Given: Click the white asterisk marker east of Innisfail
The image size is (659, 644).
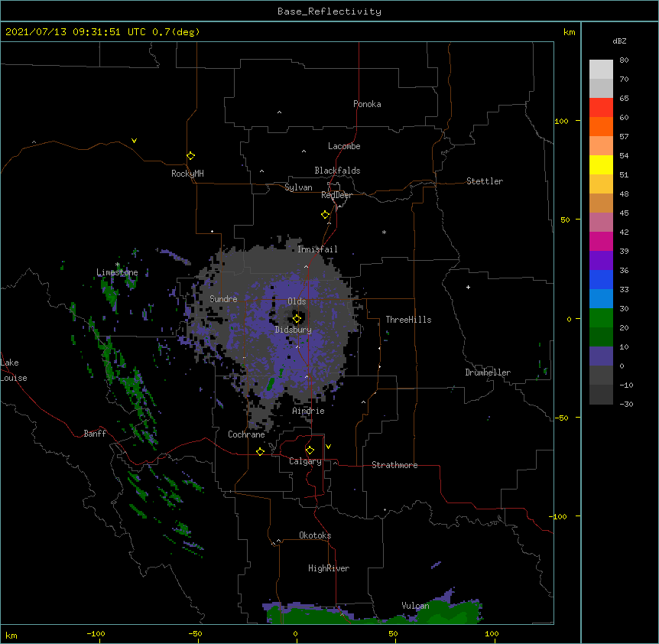Looking at the screenshot, I should click(384, 233).
